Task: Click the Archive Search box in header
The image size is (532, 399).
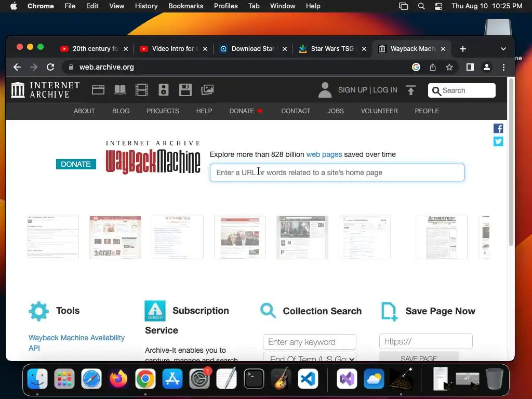Action: 462,90
